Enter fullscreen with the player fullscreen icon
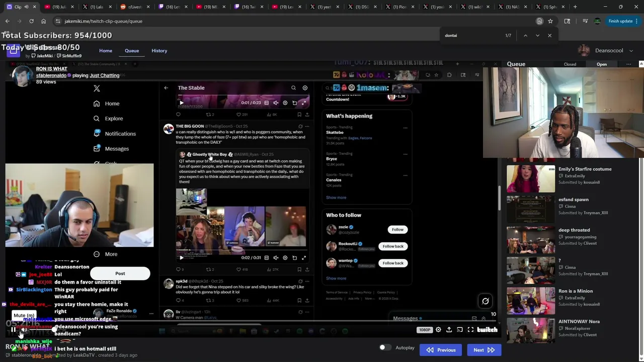The height and width of the screenshot is (362, 644). pyautogui.click(x=470, y=330)
